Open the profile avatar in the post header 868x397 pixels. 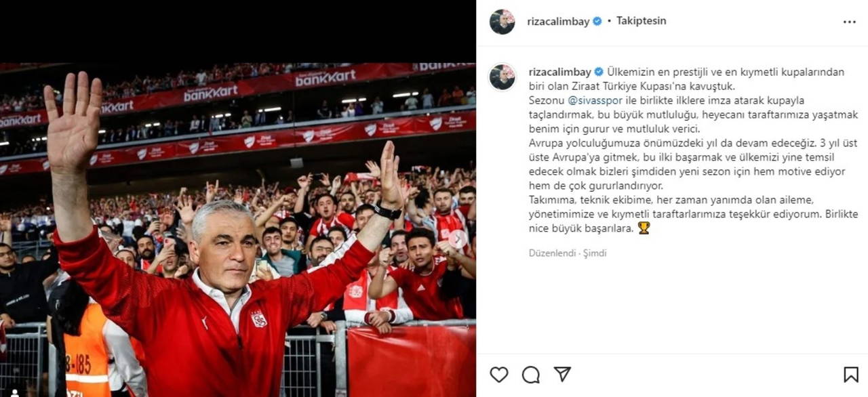(x=502, y=22)
